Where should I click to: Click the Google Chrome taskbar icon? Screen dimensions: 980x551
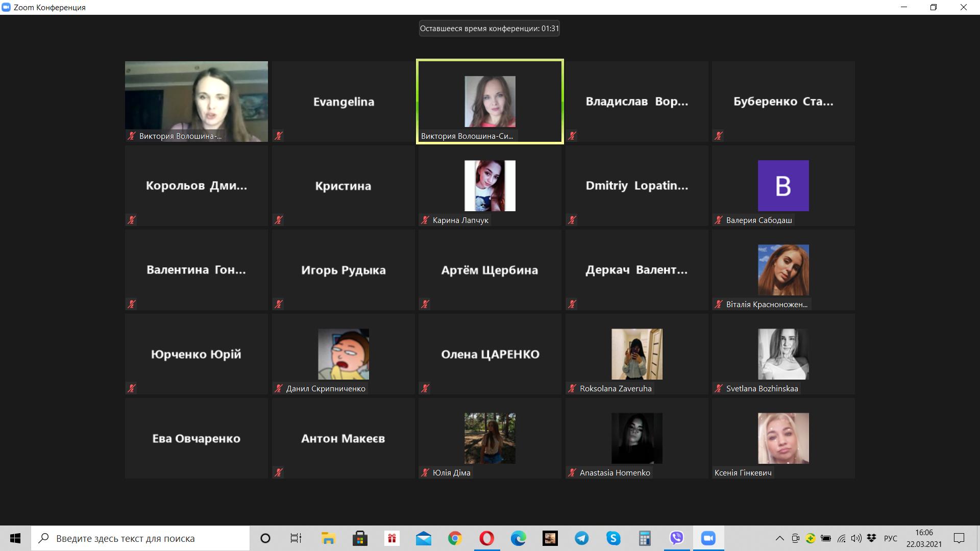pyautogui.click(x=455, y=538)
